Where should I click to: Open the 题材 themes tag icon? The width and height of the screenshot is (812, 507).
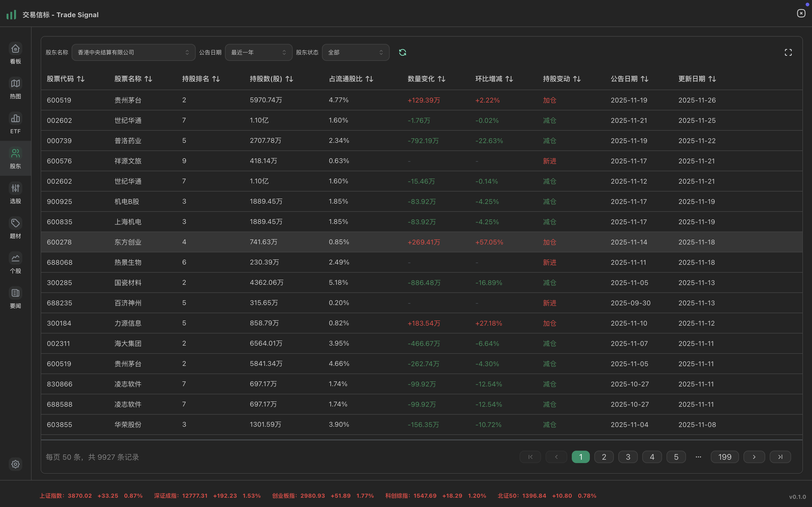tap(16, 223)
